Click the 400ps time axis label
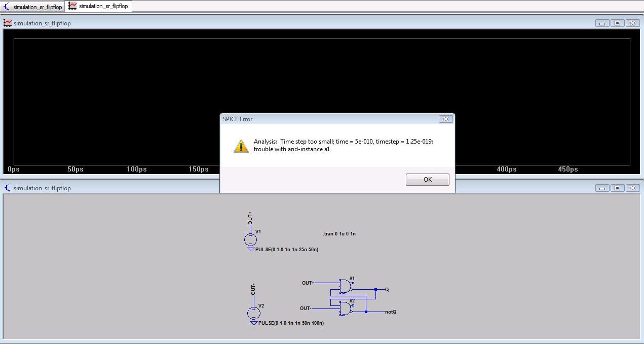This screenshot has height=344, width=644. 507,169
